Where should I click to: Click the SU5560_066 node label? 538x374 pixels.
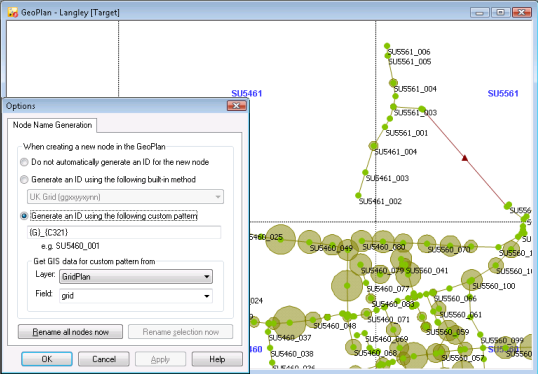coord(455,299)
